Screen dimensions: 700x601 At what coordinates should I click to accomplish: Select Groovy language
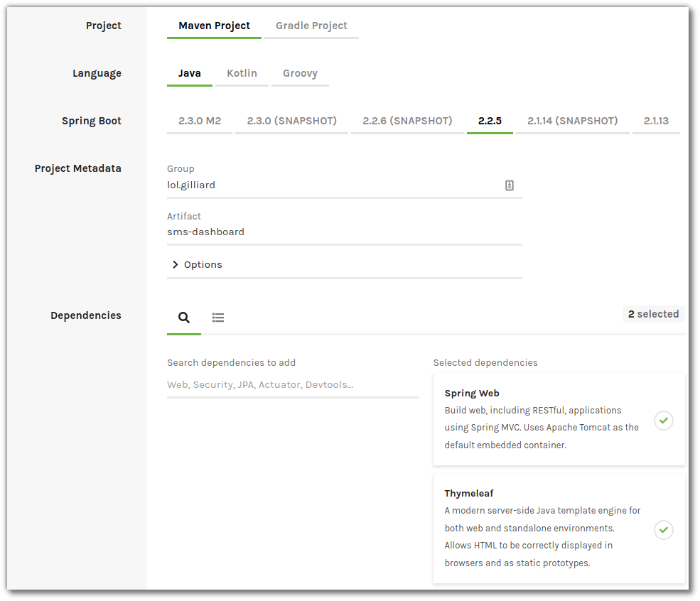[x=300, y=72]
